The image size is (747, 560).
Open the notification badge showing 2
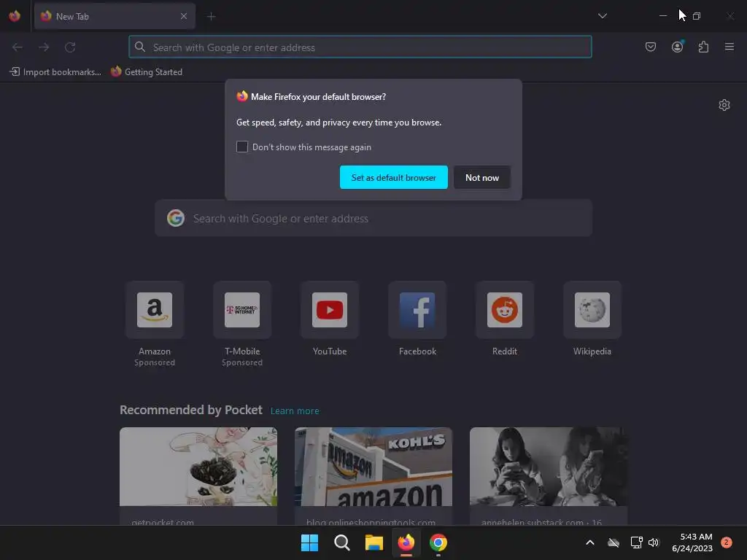point(726,542)
